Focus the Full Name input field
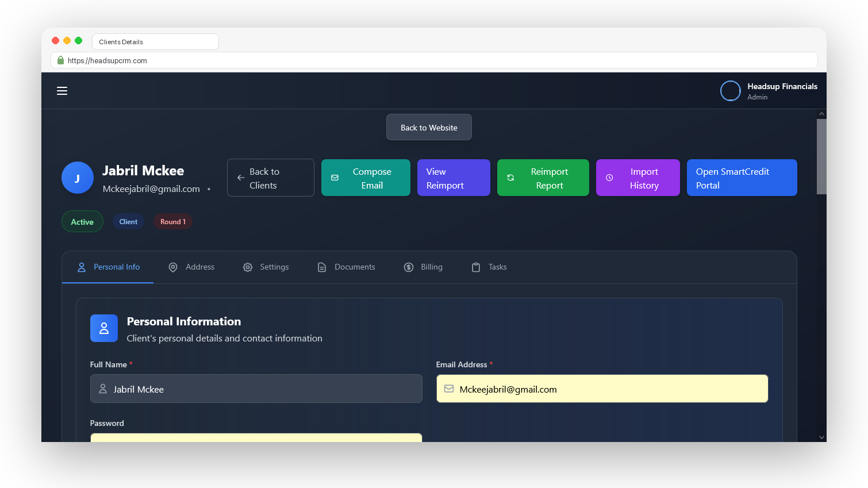The height and width of the screenshot is (488, 868). pos(256,389)
